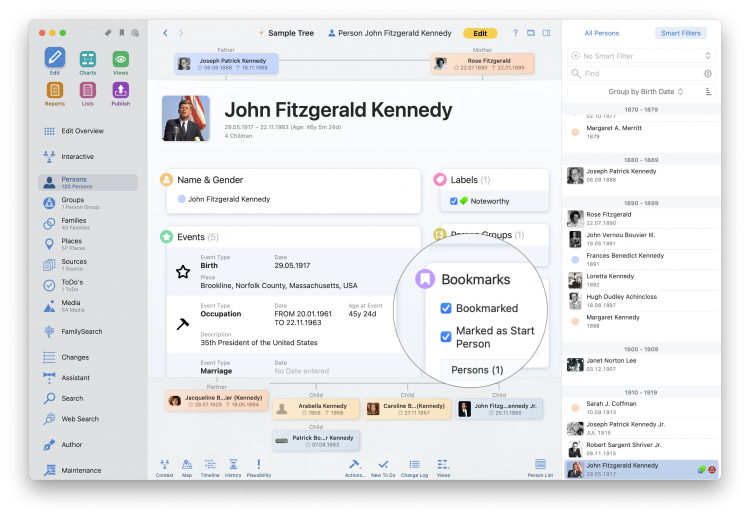
Task: Open the Edit section icon
Action: pos(55,58)
